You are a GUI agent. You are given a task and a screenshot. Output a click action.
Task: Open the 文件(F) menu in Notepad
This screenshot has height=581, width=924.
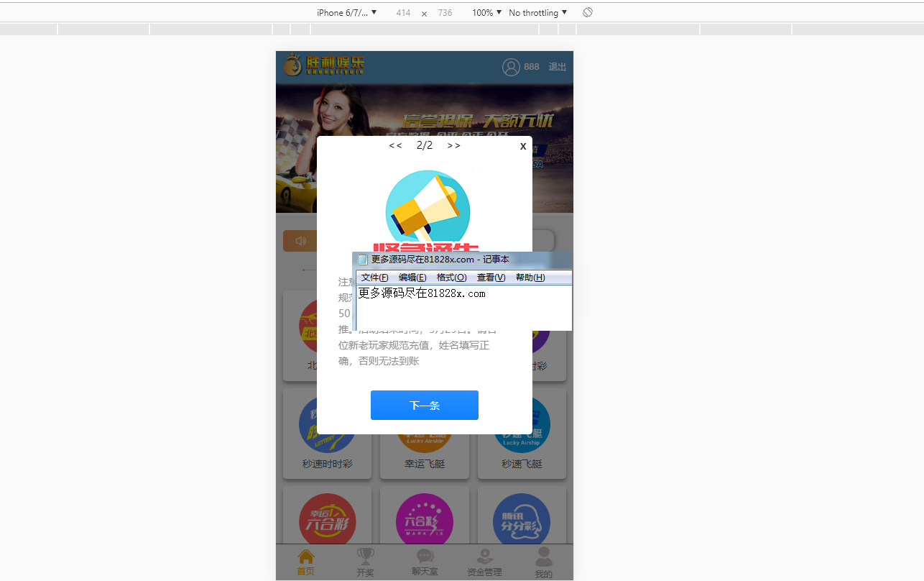coord(374,278)
